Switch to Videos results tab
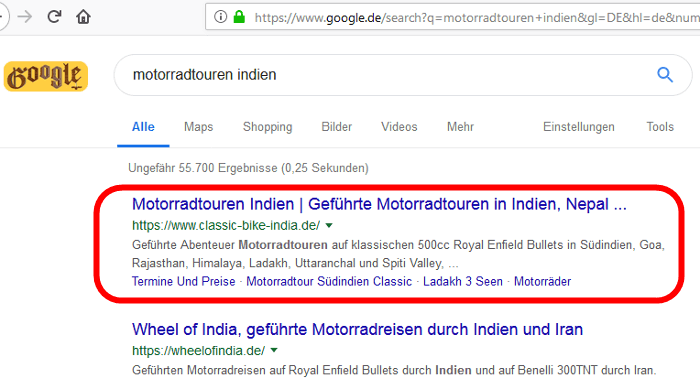 pyautogui.click(x=399, y=127)
